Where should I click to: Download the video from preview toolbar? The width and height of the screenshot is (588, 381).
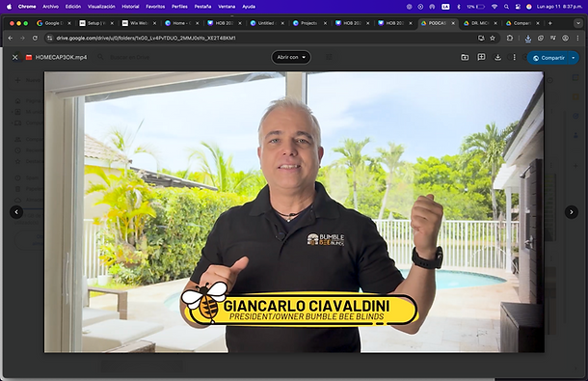pyautogui.click(x=497, y=57)
